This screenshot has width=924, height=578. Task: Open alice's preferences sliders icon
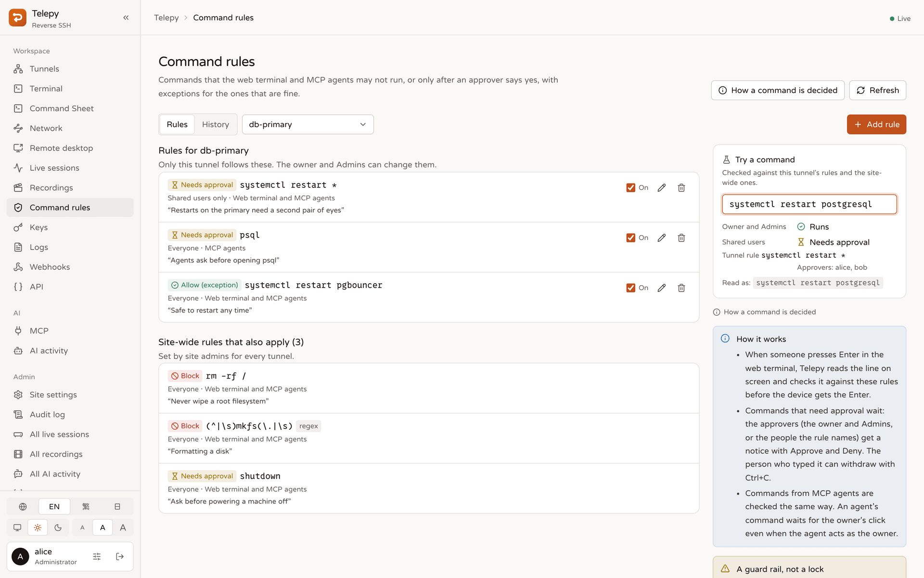(x=97, y=557)
